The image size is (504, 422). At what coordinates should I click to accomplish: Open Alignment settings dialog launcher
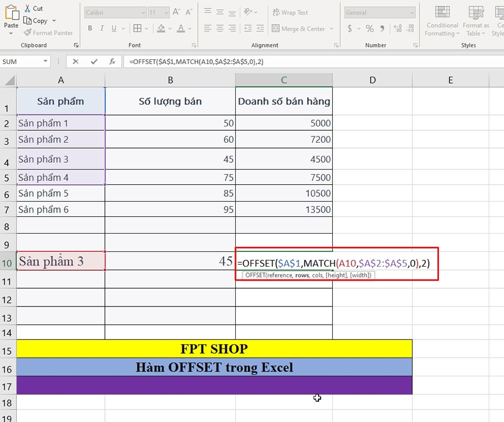pos(336,45)
